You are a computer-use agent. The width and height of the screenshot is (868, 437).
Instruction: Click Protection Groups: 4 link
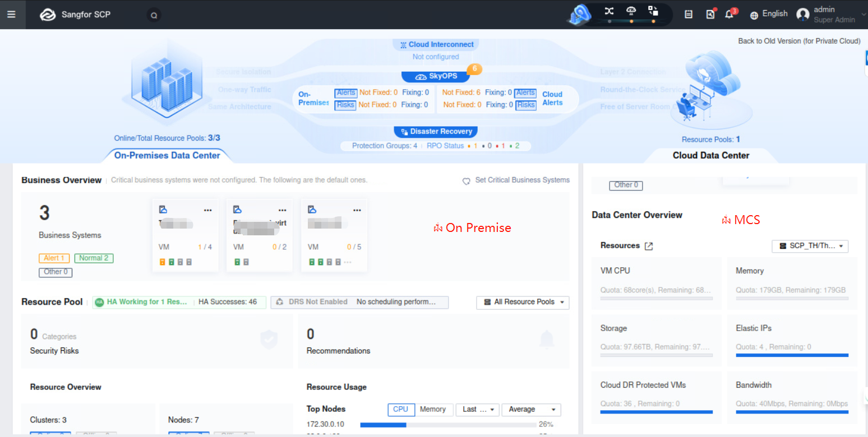coord(385,146)
